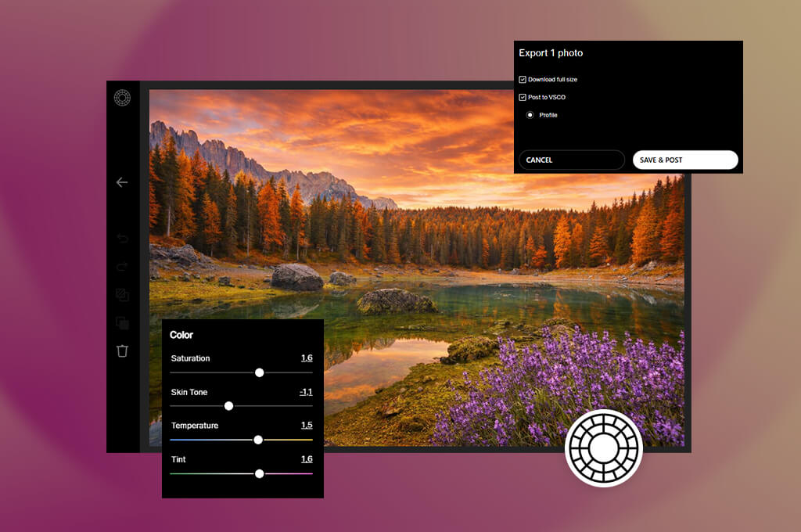
Task: Copy edits with the striped squares icon
Action: point(122,295)
